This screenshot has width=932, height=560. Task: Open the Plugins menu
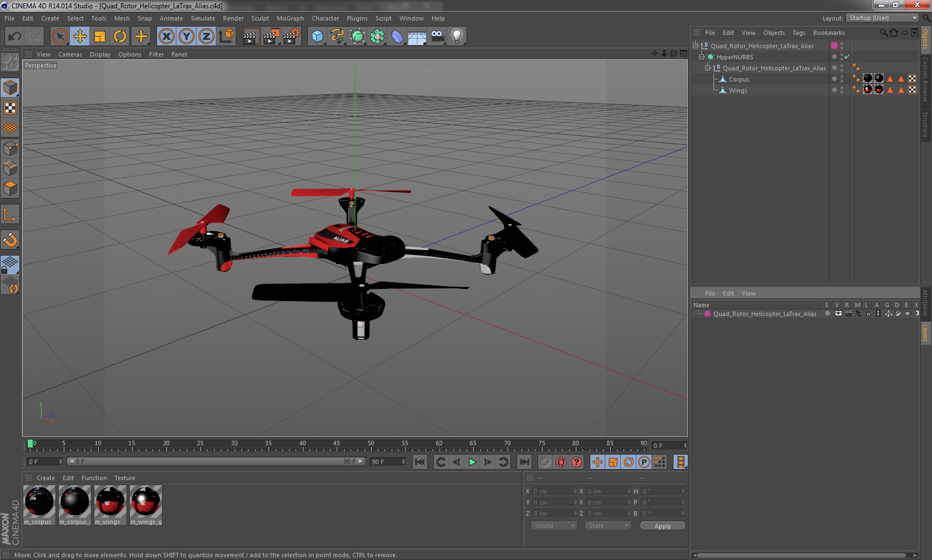357,18
